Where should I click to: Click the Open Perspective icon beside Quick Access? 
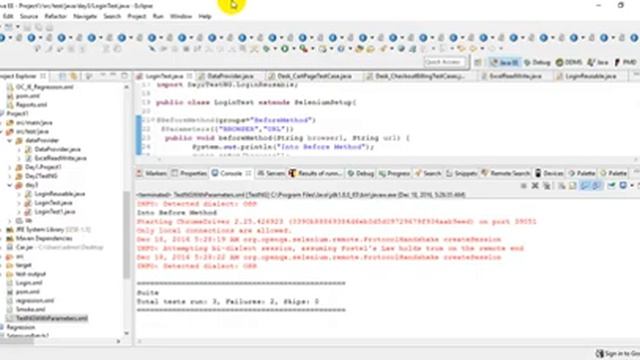click(x=478, y=62)
